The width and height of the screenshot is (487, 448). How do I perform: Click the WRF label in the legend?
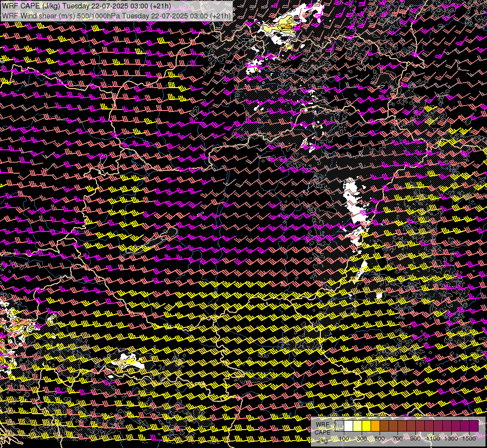pyautogui.click(x=323, y=425)
